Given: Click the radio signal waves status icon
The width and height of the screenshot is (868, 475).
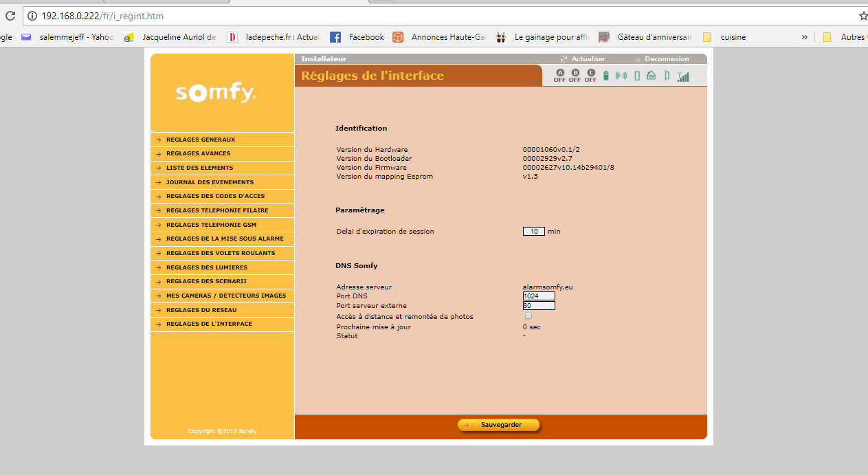Looking at the screenshot, I should [x=621, y=76].
